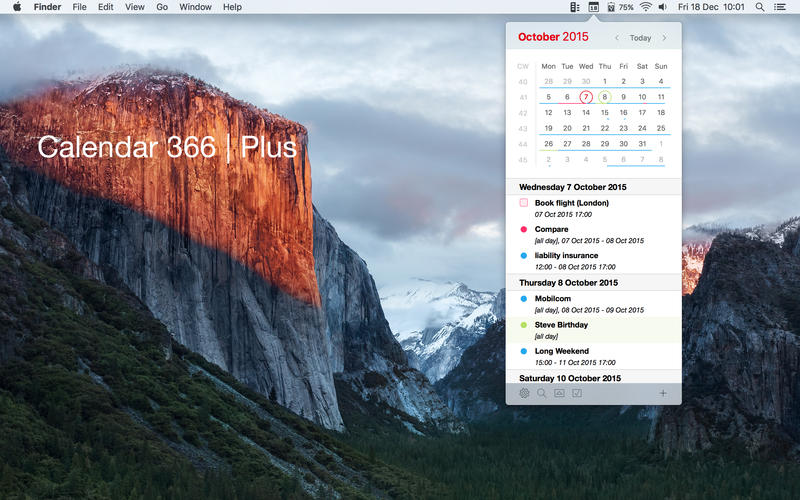Open the reminders checkmark icon in footer
Image resolution: width=800 pixels, height=500 pixels.
coord(577,393)
